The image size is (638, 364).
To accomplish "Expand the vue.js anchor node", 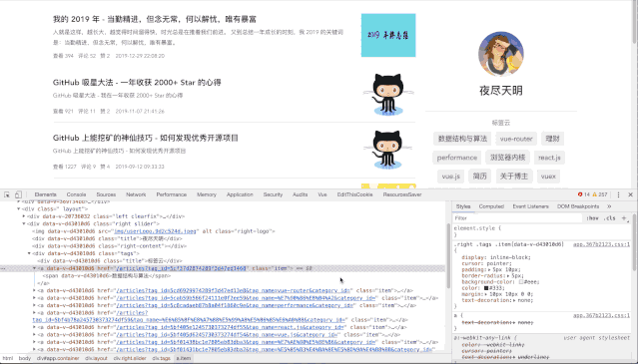I will click(x=34, y=335).
